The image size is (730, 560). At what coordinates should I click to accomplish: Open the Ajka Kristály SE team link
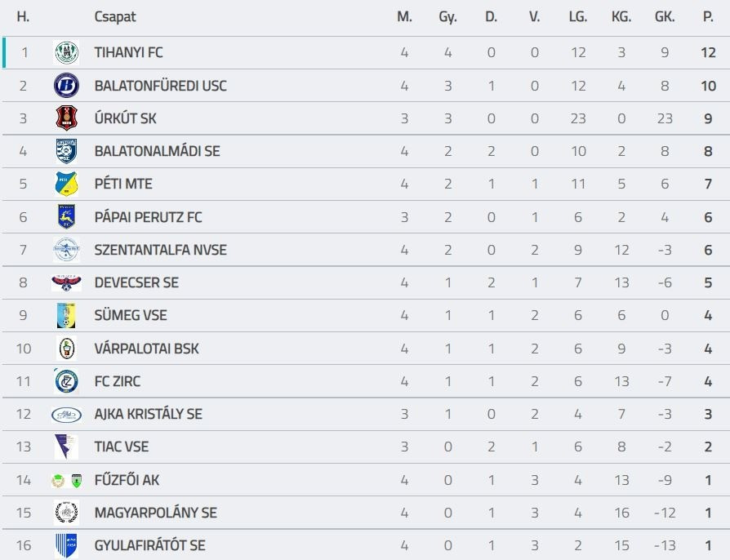[x=148, y=414]
